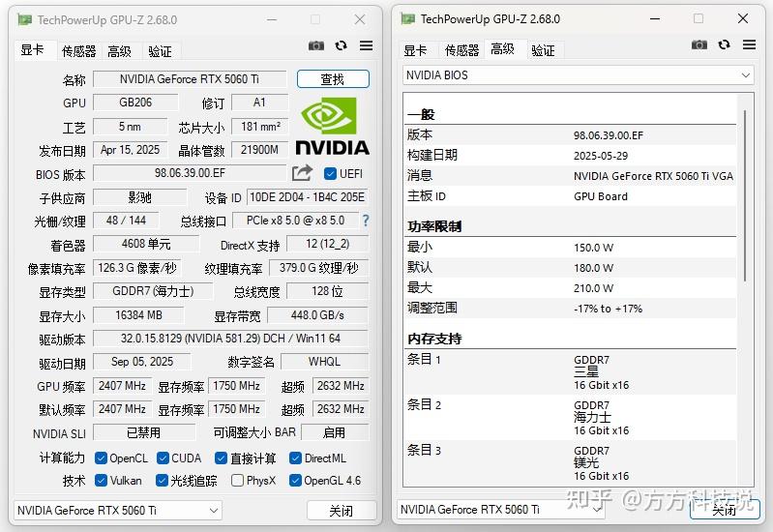Open GPU selector dropdown in left window

[118, 511]
